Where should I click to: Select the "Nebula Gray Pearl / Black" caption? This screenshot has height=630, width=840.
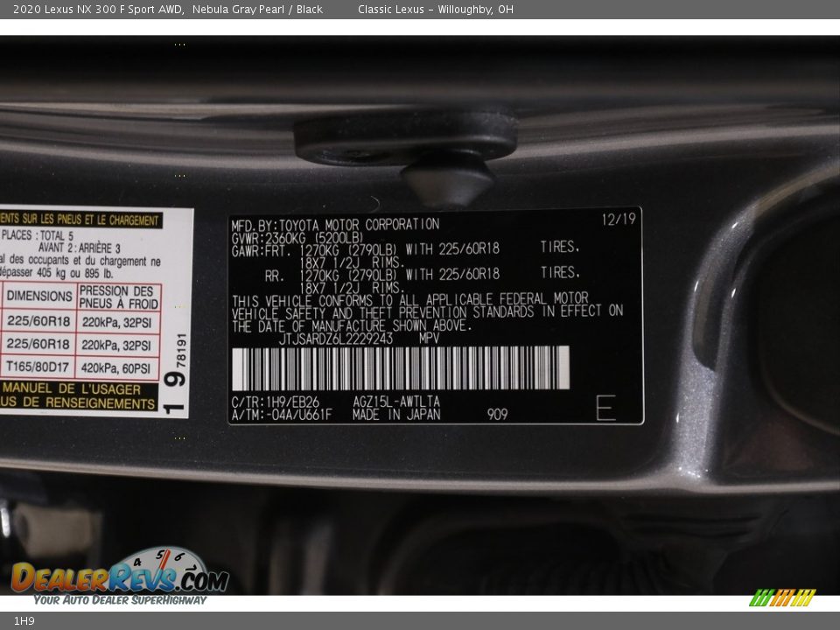257,10
